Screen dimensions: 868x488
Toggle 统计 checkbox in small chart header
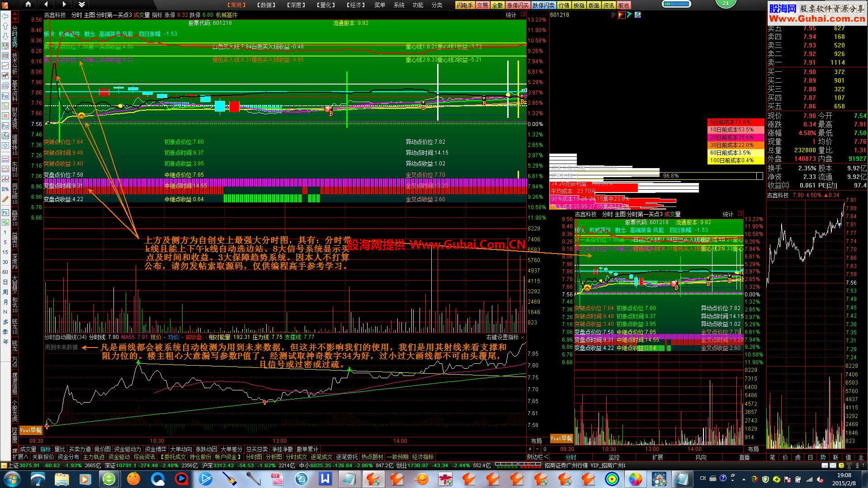[x=740, y=214]
